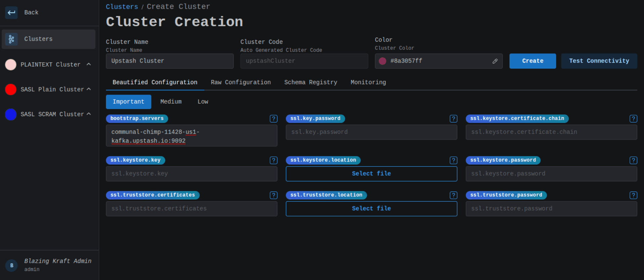Click the SASL Plain Cluster red dot
Viewport: 644px width, 280px height.
coord(11,89)
